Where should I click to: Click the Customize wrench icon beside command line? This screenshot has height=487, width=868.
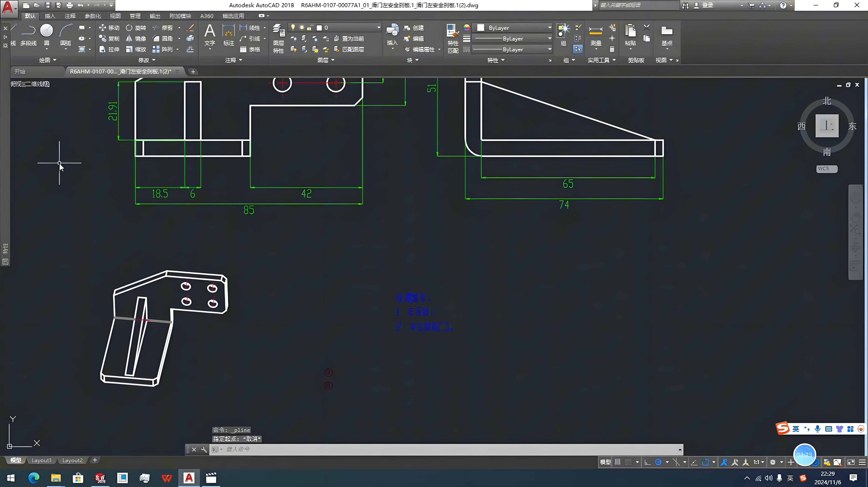pos(204,449)
